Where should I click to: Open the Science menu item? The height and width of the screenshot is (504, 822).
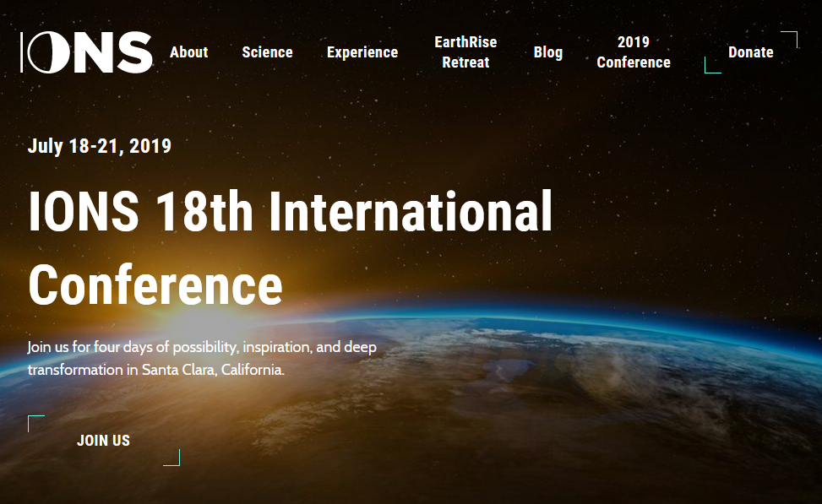click(x=267, y=51)
